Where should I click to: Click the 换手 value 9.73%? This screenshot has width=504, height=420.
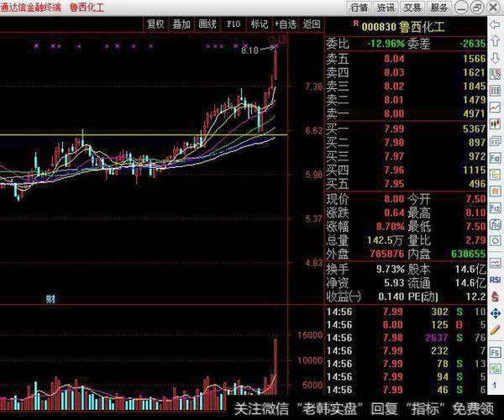(x=391, y=269)
